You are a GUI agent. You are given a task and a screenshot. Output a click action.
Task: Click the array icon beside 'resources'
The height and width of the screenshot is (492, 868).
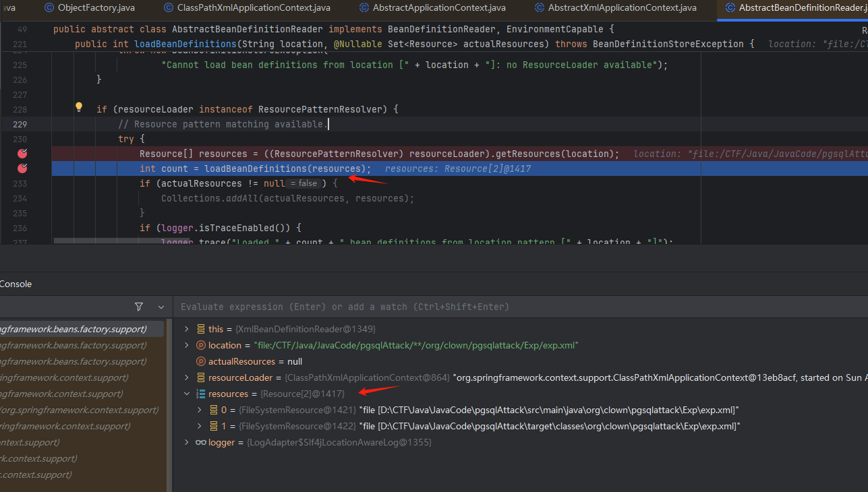click(x=200, y=394)
